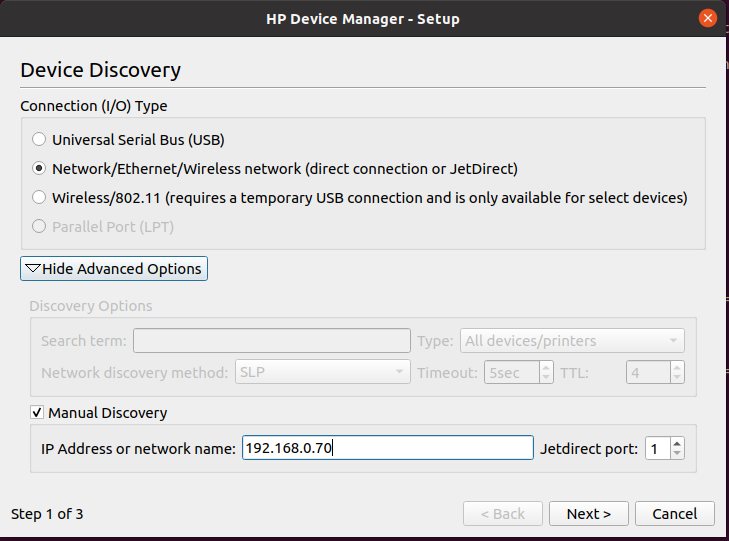Cancel the device setup

click(674, 514)
